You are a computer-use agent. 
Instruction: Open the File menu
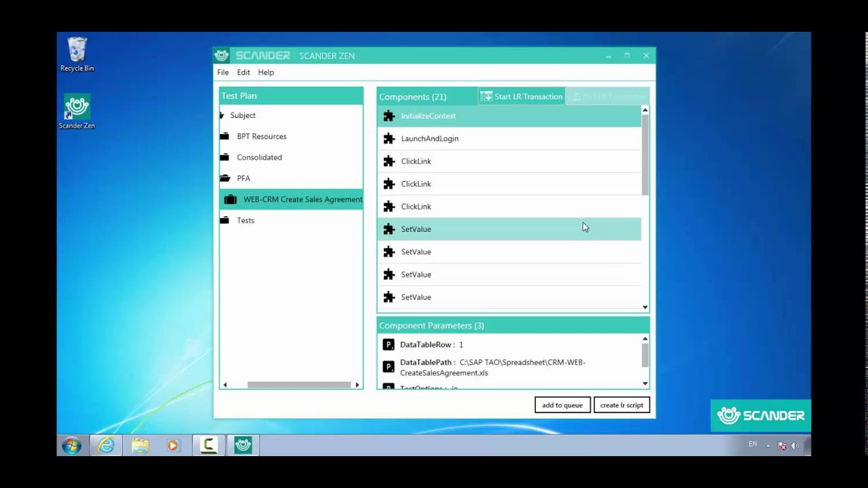point(222,73)
